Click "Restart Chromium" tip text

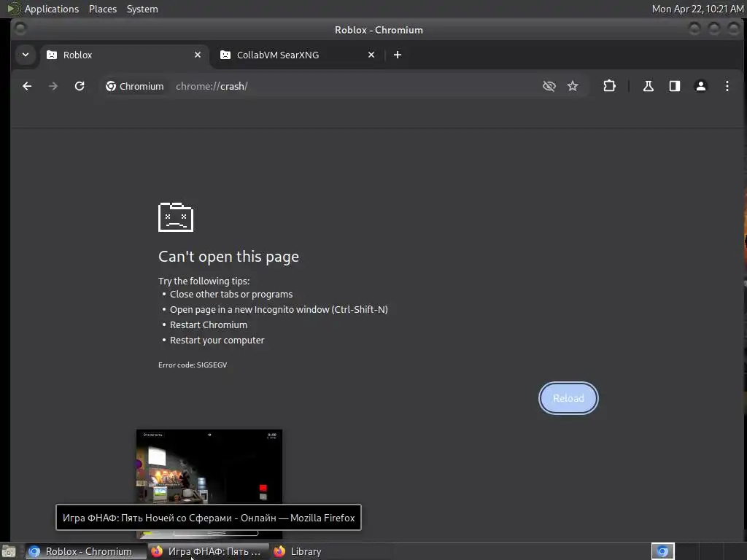tap(209, 324)
